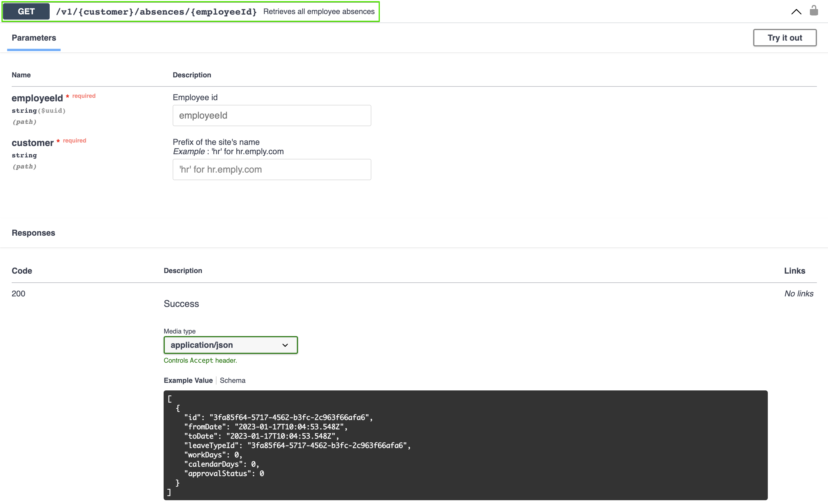The height and width of the screenshot is (504, 828).
Task: Collapse the operation using the up chevron
Action: pyautogui.click(x=796, y=12)
